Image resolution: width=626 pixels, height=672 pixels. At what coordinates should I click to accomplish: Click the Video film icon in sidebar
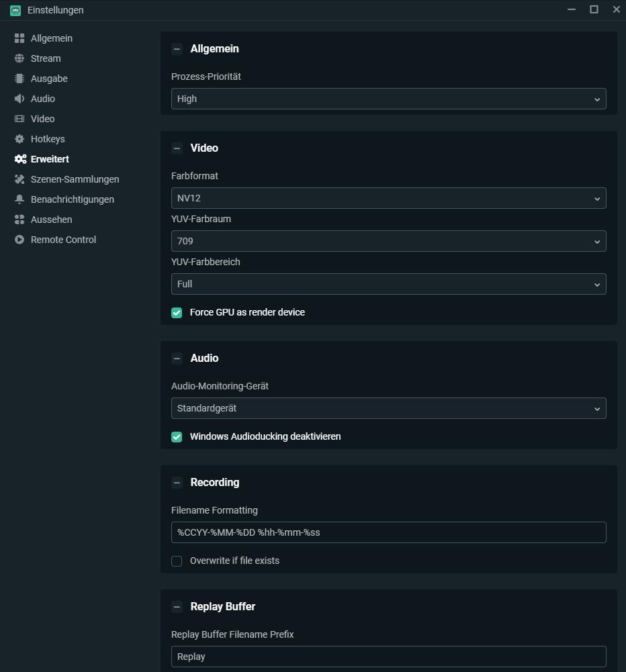click(19, 119)
